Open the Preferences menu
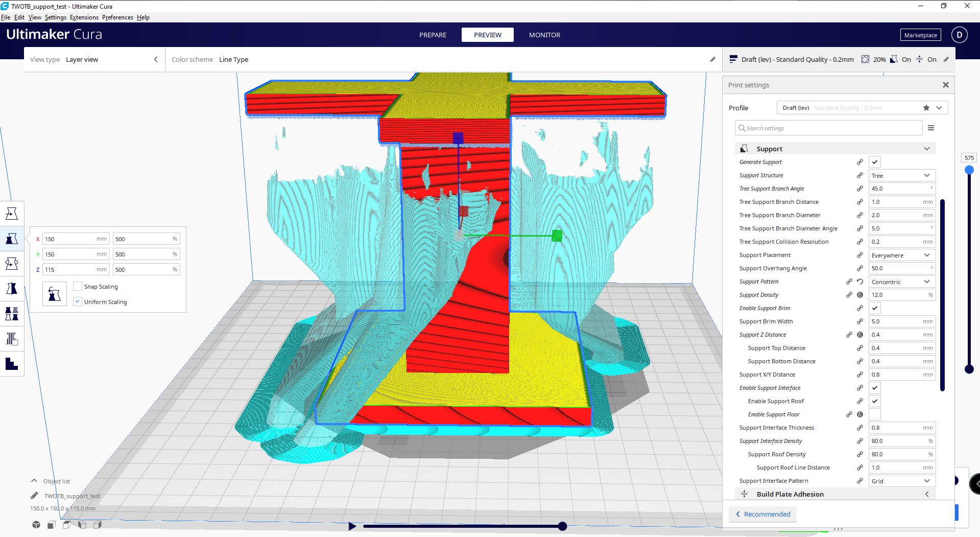The image size is (980, 537). [117, 17]
